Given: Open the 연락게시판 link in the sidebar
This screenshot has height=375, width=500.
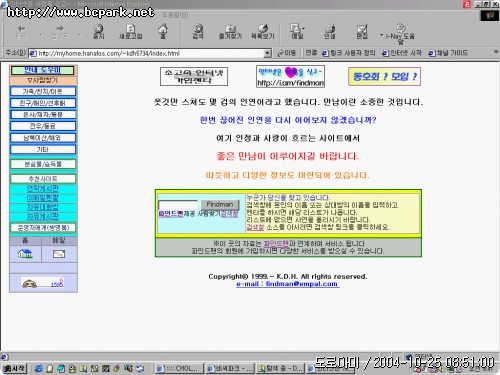Looking at the screenshot, I should point(43,189).
